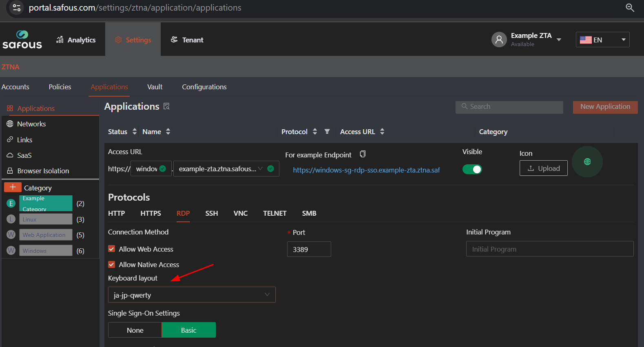Click the orange add Category plus icon
This screenshot has height=347, width=644.
tap(13, 187)
